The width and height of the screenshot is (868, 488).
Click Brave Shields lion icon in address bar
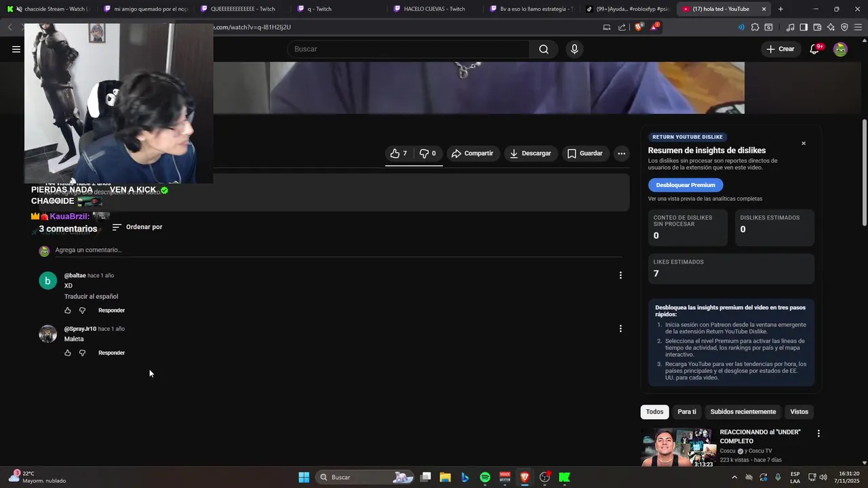[x=639, y=27]
